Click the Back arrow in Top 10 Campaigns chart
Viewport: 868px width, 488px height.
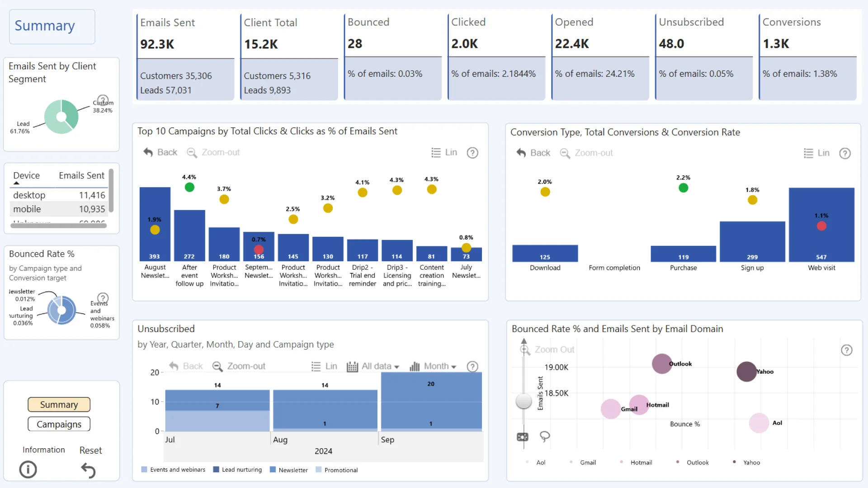coord(148,152)
